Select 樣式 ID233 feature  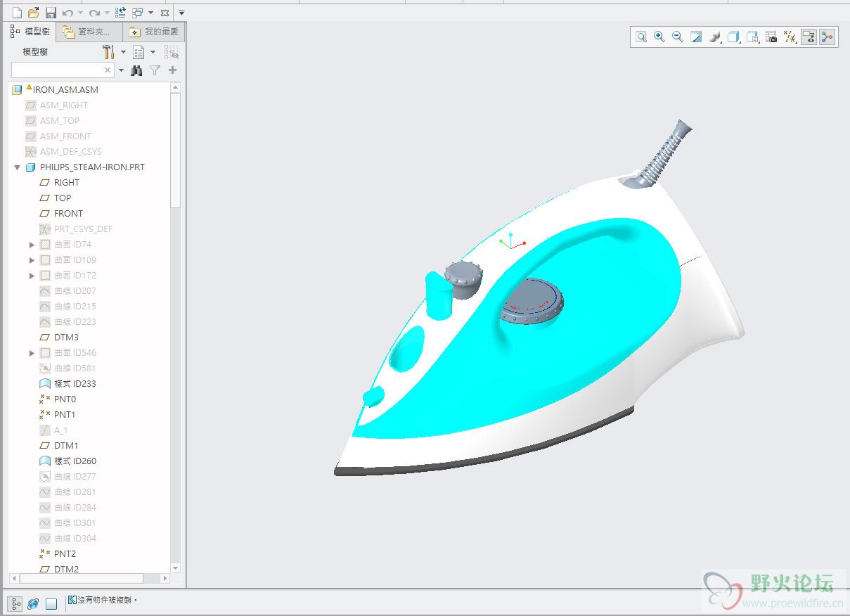click(75, 383)
